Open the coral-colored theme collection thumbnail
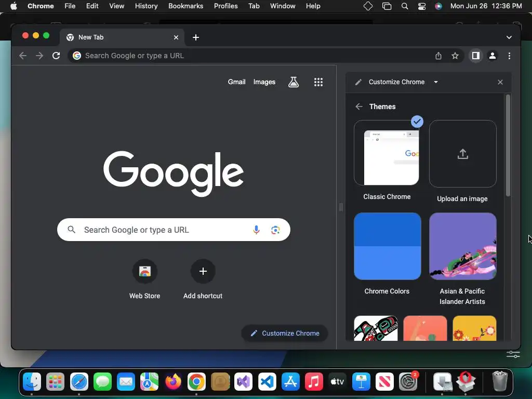532x399 pixels. point(425,328)
